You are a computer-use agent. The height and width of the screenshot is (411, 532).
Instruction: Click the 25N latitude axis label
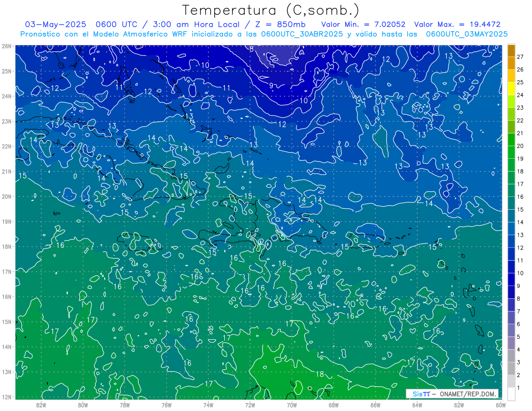pyautogui.click(x=6, y=71)
